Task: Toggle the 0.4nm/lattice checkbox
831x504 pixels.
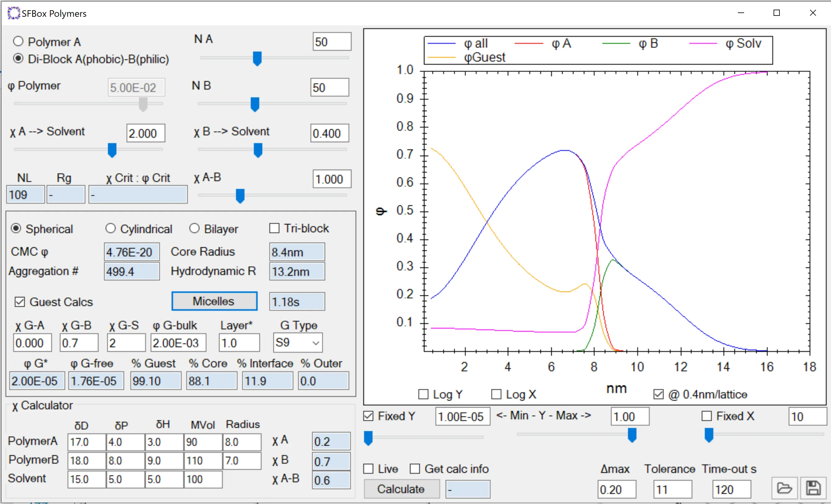Action: (658, 394)
